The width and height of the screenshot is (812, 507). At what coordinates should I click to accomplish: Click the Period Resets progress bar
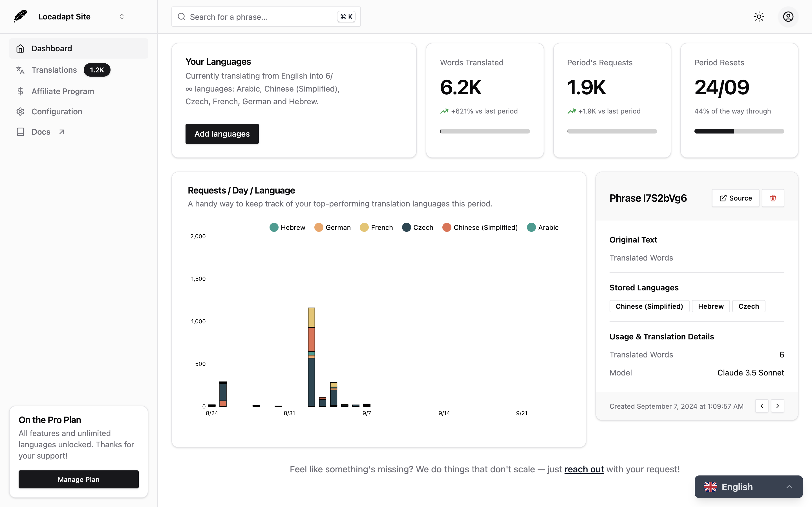click(739, 131)
